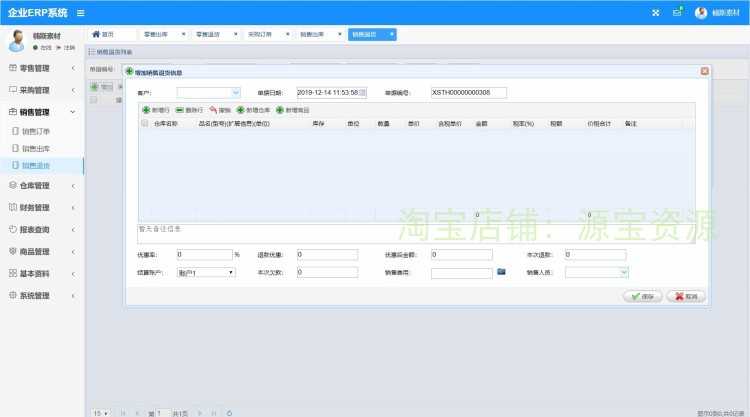Close the sales return dialog with red X
This screenshot has height=417, width=750.
(x=705, y=71)
